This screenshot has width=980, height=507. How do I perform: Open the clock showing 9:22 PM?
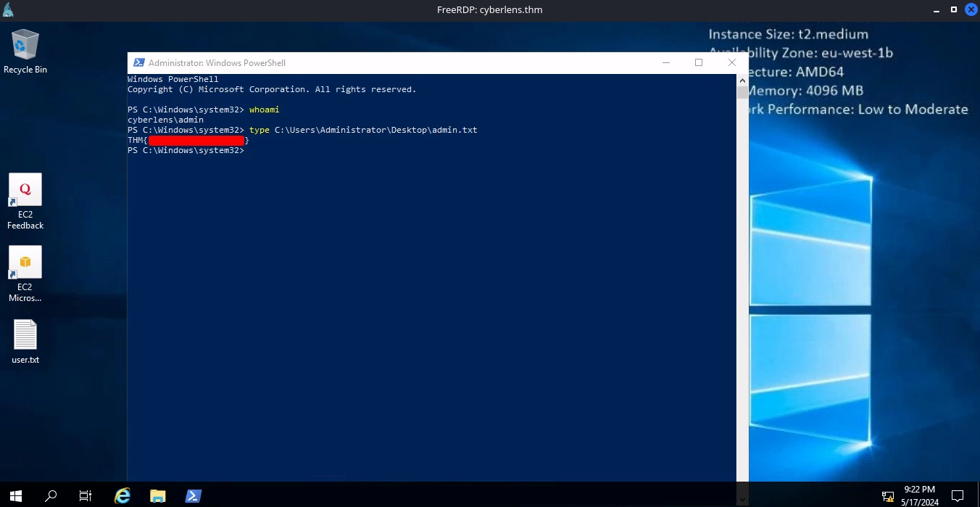coord(920,496)
